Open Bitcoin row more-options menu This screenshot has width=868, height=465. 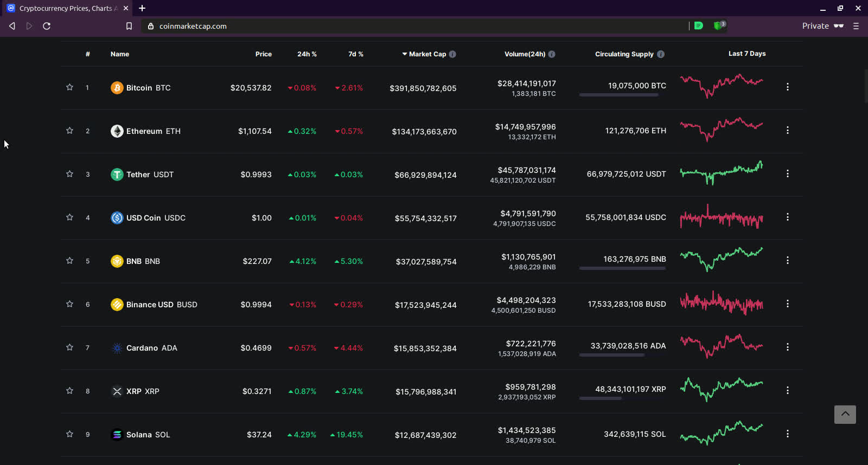[x=788, y=87]
